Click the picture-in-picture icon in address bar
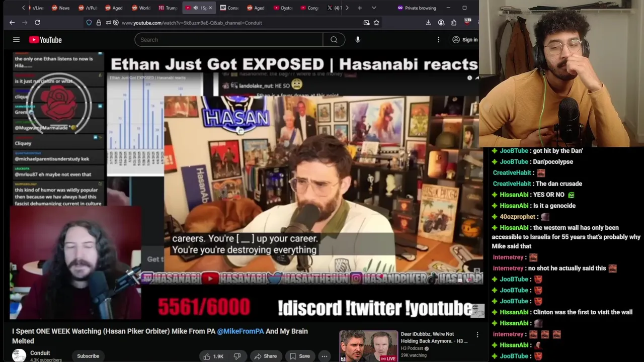The image size is (644, 362). tap(366, 23)
